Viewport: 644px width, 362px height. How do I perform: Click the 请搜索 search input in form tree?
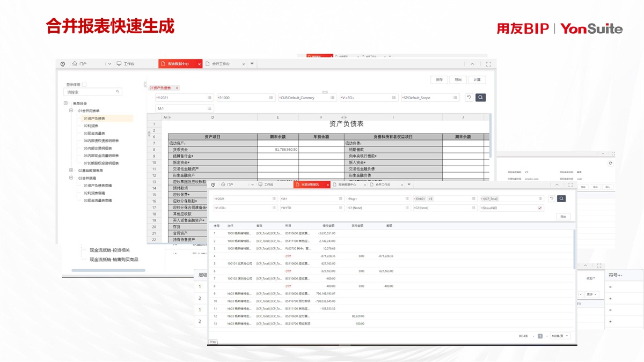[91, 92]
